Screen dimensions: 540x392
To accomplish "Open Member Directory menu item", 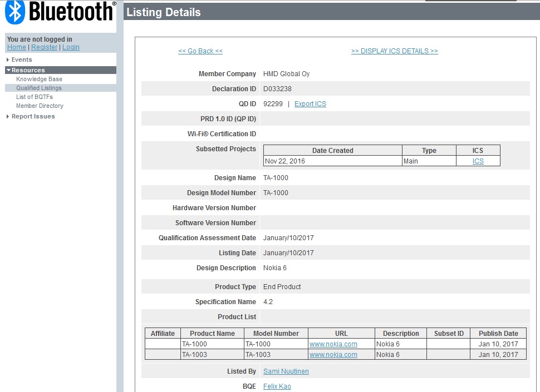I will [40, 106].
